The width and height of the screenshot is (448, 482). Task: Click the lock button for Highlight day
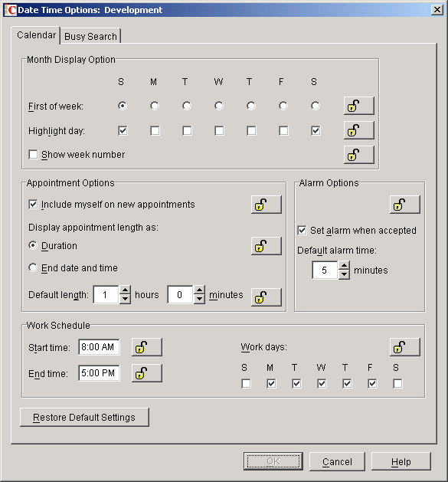358,130
